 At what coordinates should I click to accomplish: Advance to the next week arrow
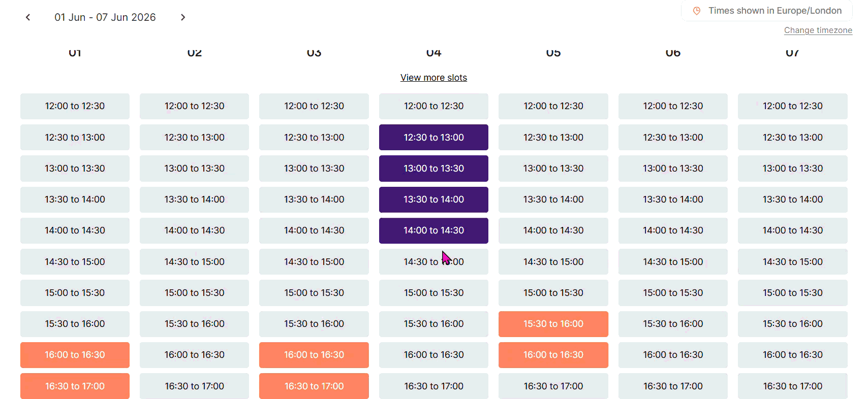tap(183, 17)
